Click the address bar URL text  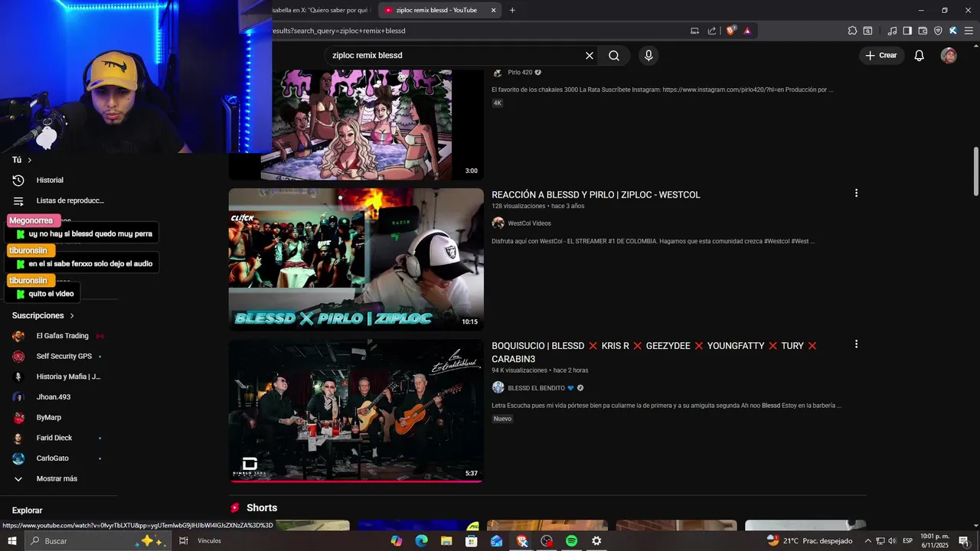339,31
